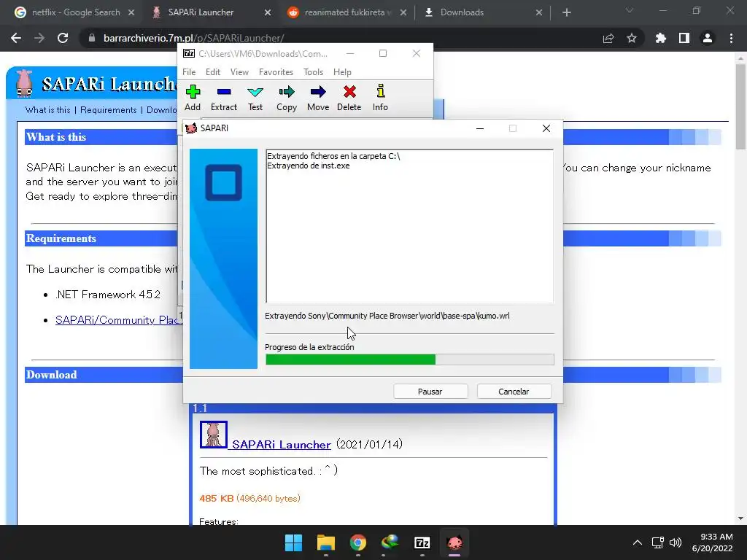Screen dimensions: 747x560
Task: Click the address bar URL field
Action: tap(343, 38)
